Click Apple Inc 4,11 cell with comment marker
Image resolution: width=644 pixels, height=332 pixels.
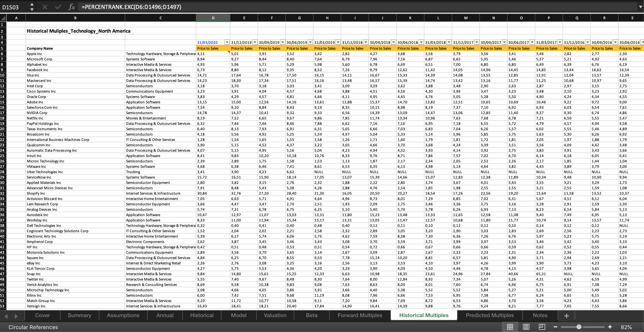coord(213,53)
